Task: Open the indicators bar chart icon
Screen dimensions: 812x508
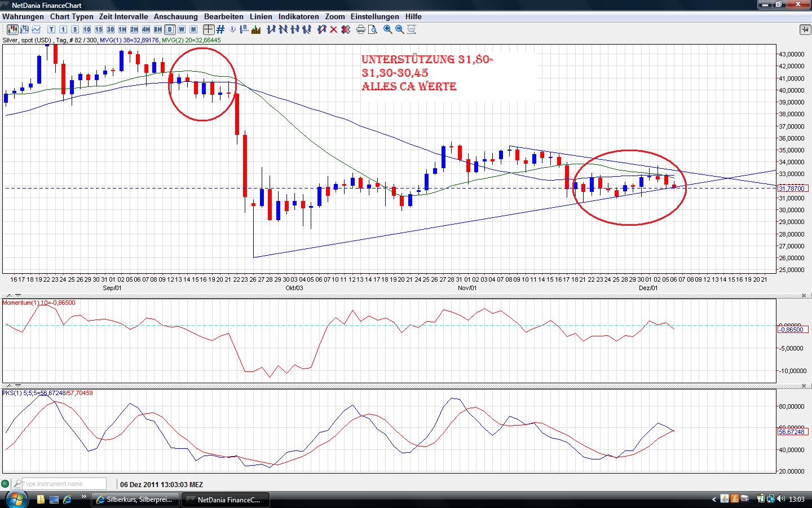Action: point(257,29)
